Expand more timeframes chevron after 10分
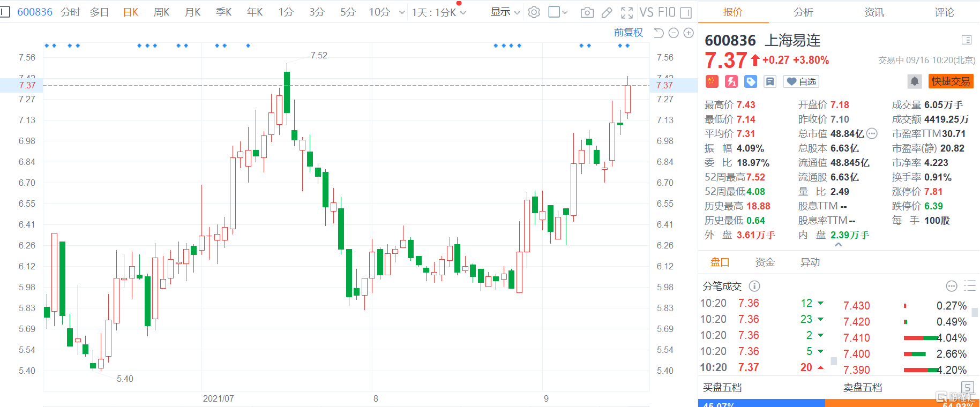The image size is (980, 407). 402,12
